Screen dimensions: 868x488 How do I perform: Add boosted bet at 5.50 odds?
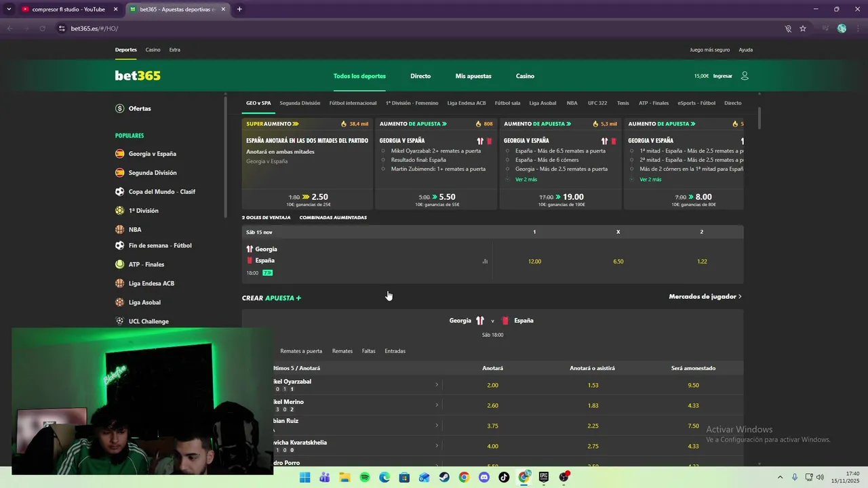(436, 199)
